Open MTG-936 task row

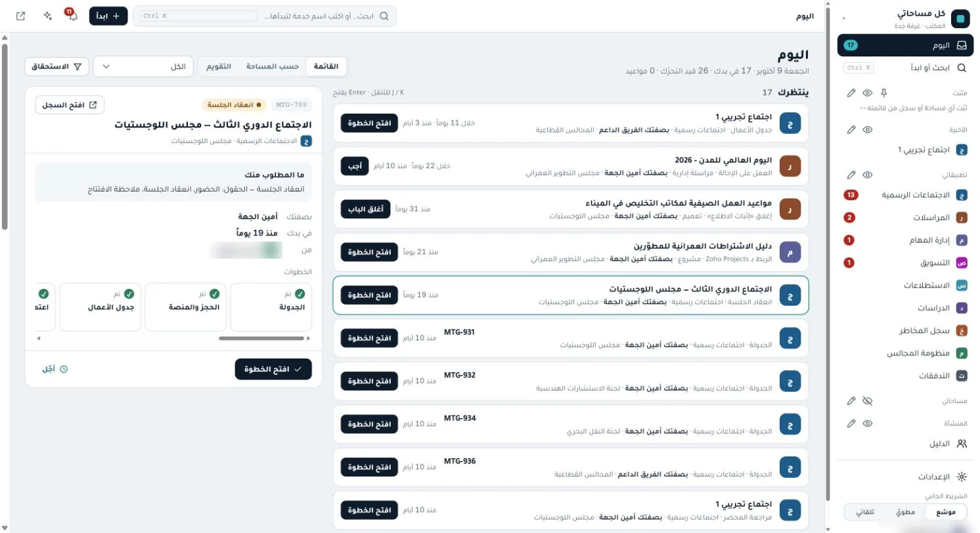571,467
